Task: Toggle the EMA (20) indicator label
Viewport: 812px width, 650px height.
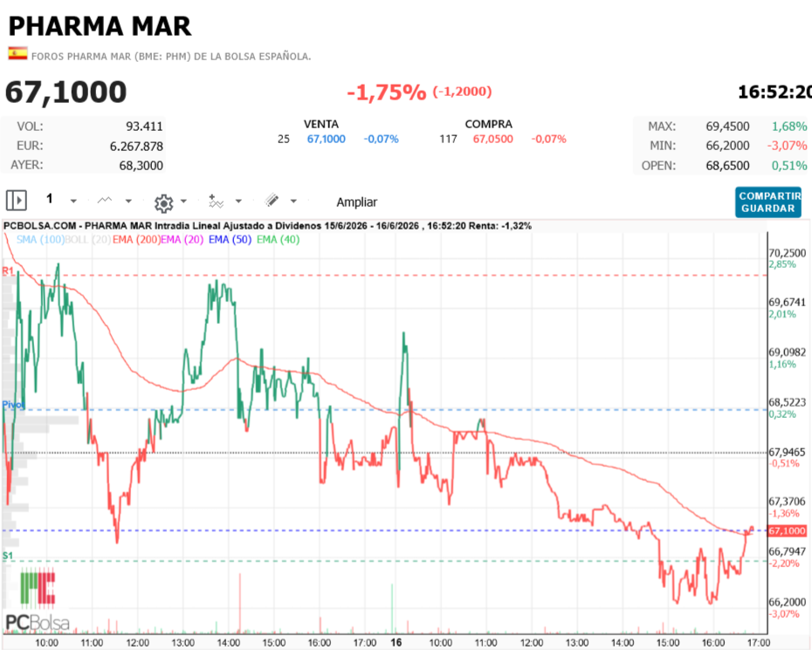Action: pyautogui.click(x=182, y=240)
